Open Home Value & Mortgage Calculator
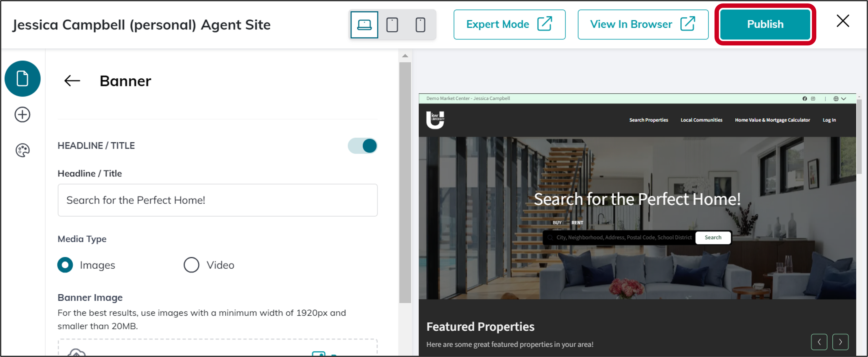The image size is (868, 357). pos(772,120)
